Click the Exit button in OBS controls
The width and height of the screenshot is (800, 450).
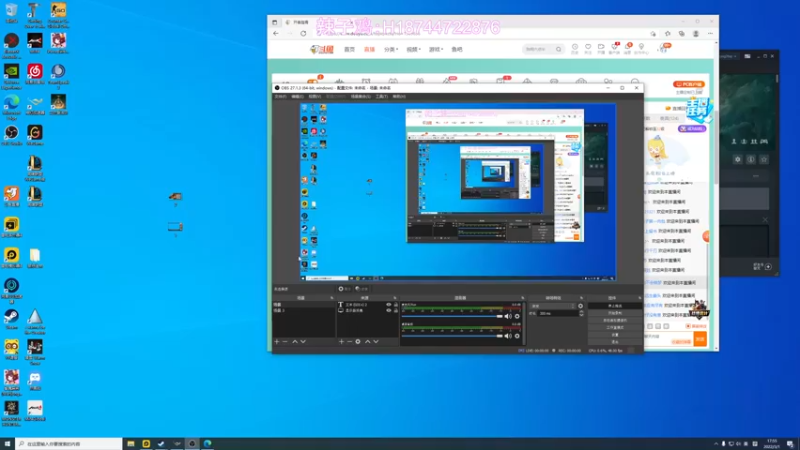click(615, 342)
